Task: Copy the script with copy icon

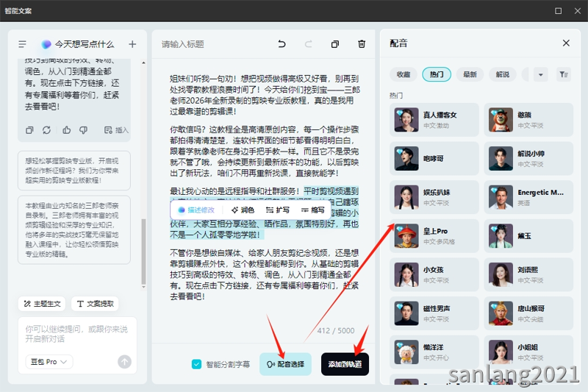Action: tap(335, 44)
